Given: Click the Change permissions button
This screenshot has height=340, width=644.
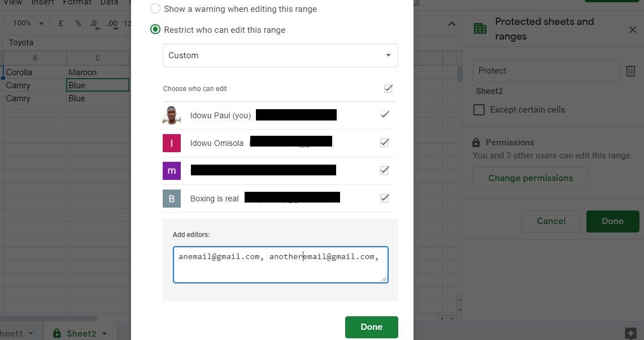Looking at the screenshot, I should click(x=530, y=178).
